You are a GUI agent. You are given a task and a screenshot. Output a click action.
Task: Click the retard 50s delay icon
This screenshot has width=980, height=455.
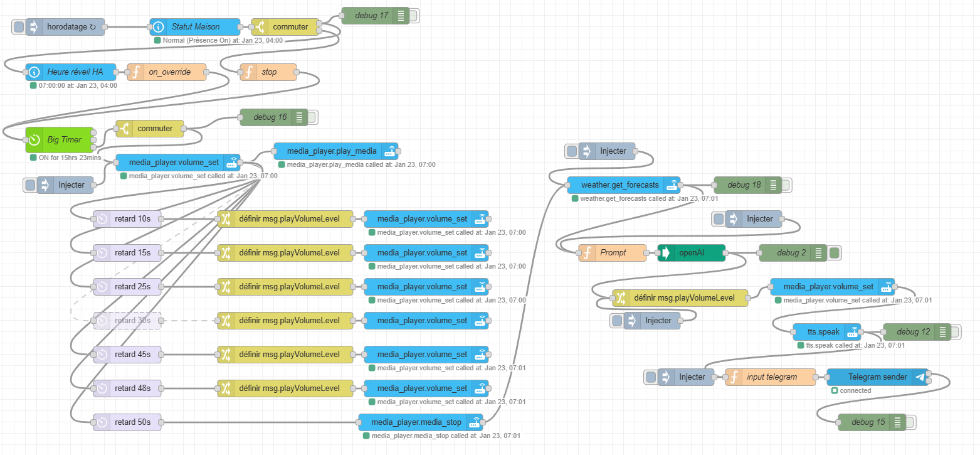pos(102,422)
